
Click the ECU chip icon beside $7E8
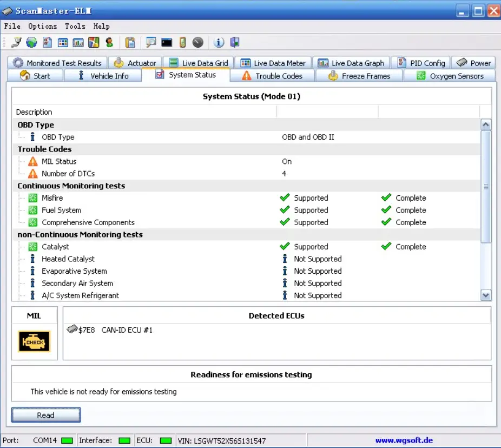tap(73, 330)
